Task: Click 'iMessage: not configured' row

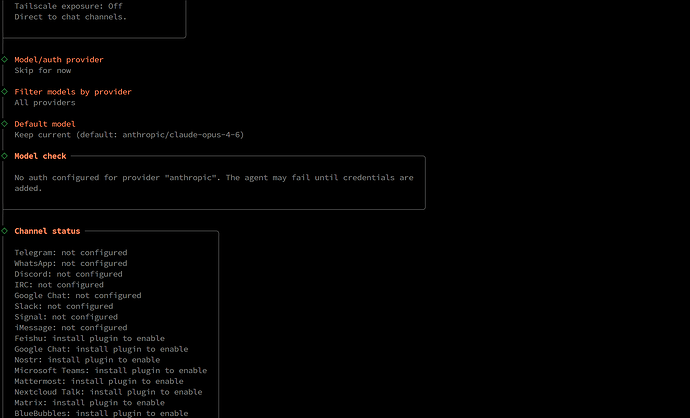Action: tap(71, 328)
